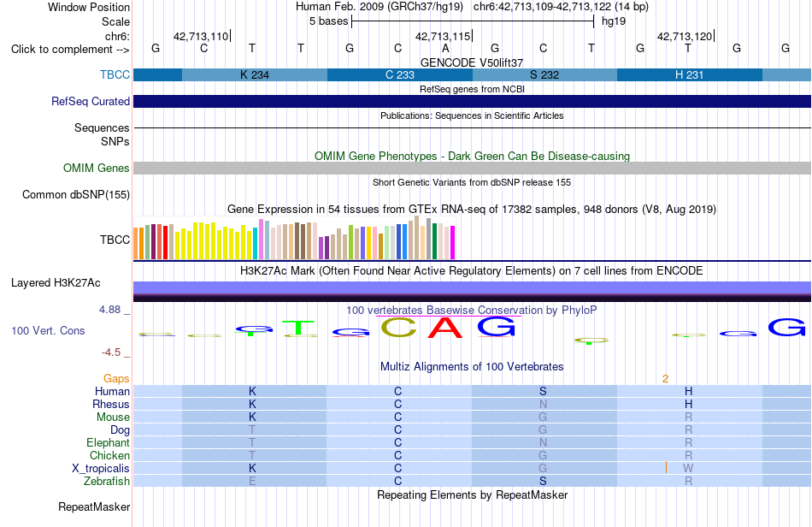Select the X_tropicalis species row label
812x527 pixels.
tap(101, 469)
